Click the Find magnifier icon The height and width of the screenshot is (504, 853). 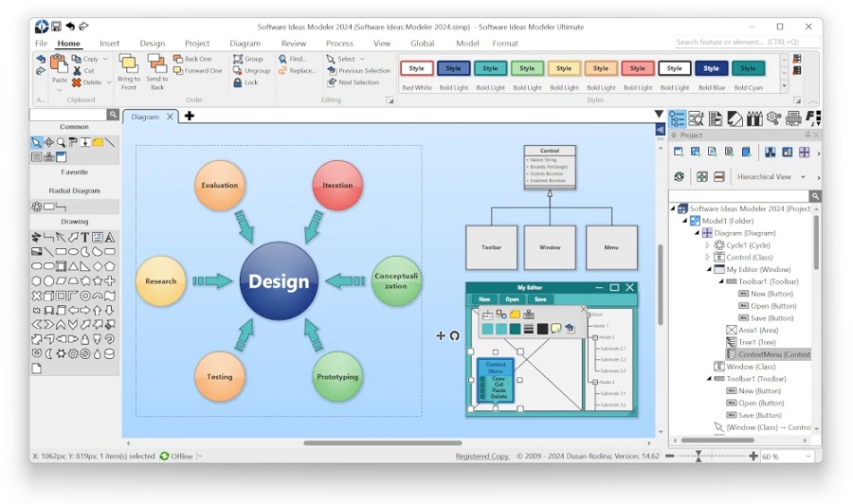(282, 59)
